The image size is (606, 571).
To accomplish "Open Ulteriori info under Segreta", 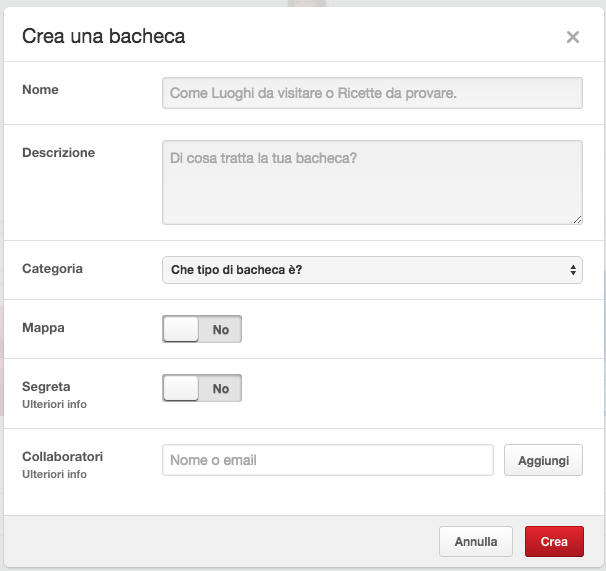I will tap(54, 404).
